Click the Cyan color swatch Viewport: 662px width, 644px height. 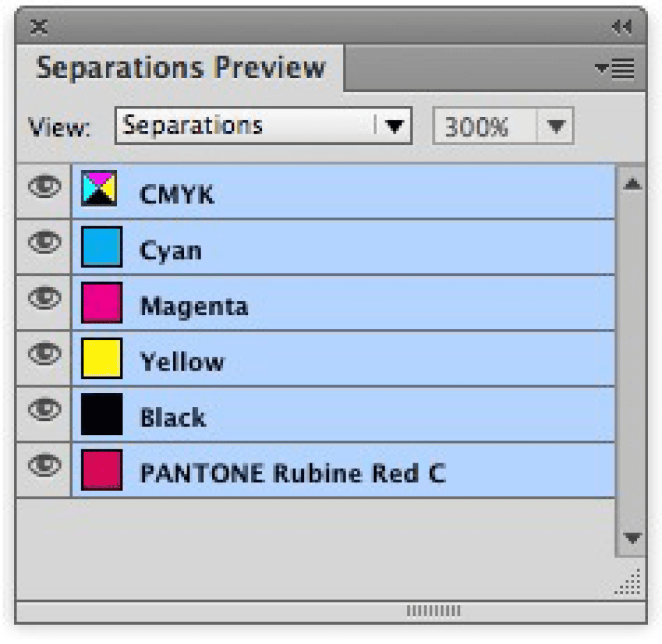pyautogui.click(x=101, y=247)
